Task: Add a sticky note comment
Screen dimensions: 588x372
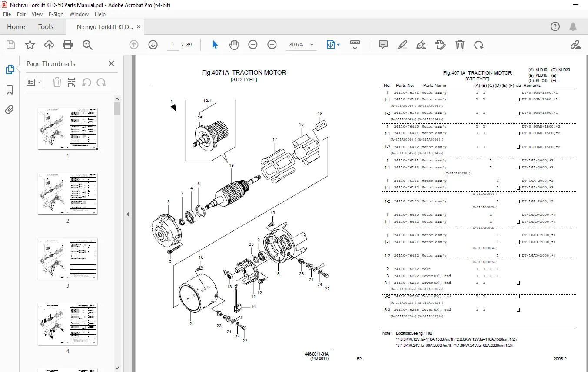Action: pyautogui.click(x=383, y=45)
